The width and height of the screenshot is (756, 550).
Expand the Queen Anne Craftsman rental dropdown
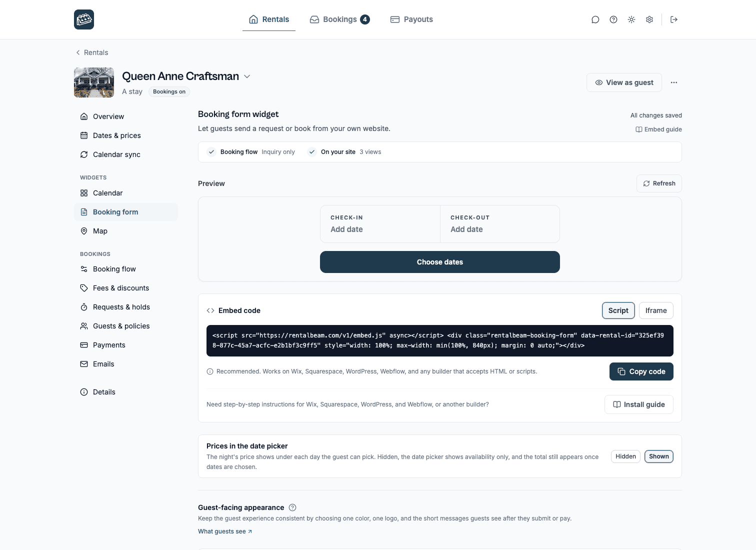coord(247,76)
